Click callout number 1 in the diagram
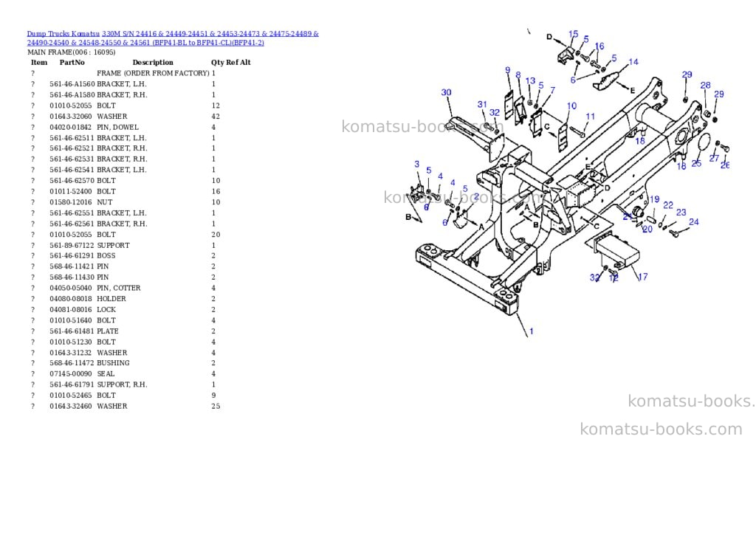The image size is (756, 535). point(532,331)
